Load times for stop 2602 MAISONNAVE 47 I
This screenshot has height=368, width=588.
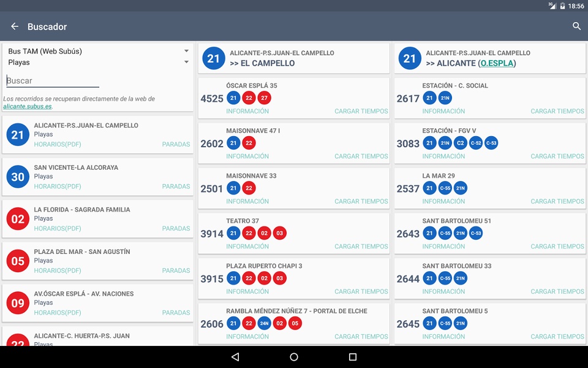pos(361,156)
